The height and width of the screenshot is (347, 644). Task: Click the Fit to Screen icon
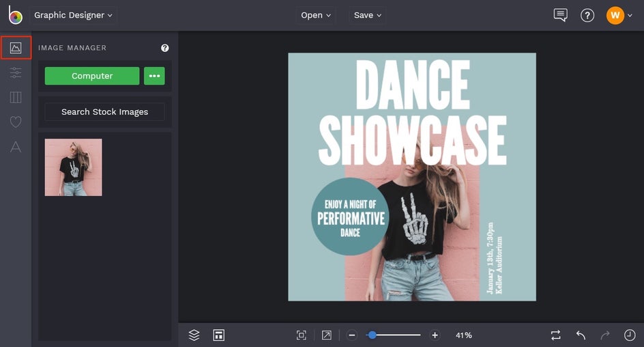[x=301, y=335]
